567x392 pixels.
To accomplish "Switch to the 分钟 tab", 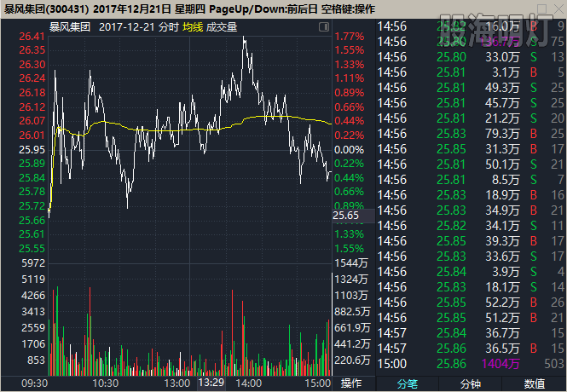I will point(471,383).
